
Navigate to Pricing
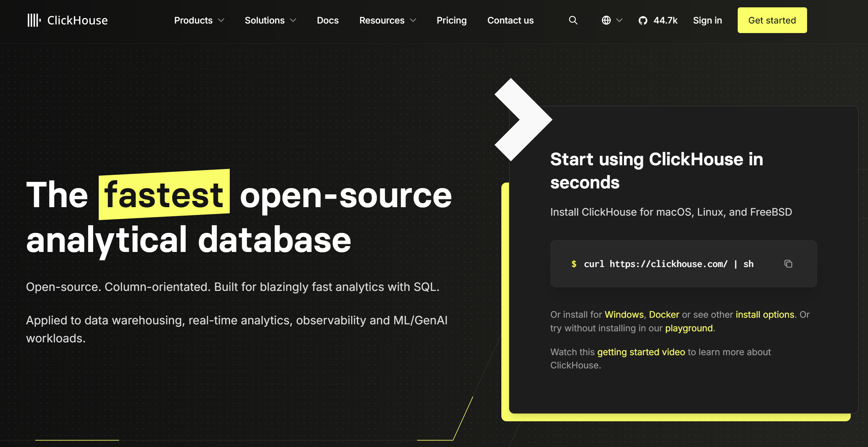pyautogui.click(x=452, y=20)
